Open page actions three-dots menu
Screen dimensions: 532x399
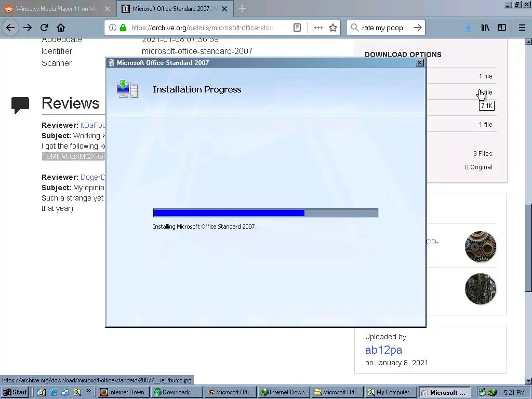[318, 28]
